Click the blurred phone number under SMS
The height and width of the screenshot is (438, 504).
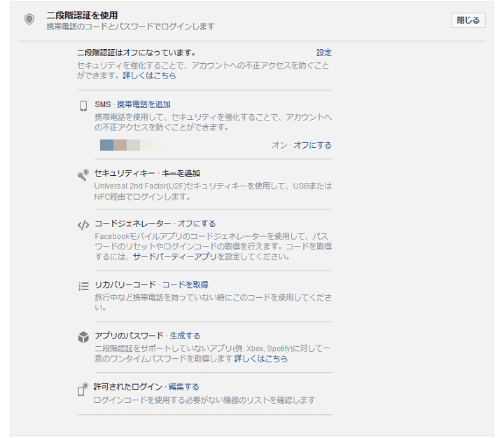(x=133, y=145)
